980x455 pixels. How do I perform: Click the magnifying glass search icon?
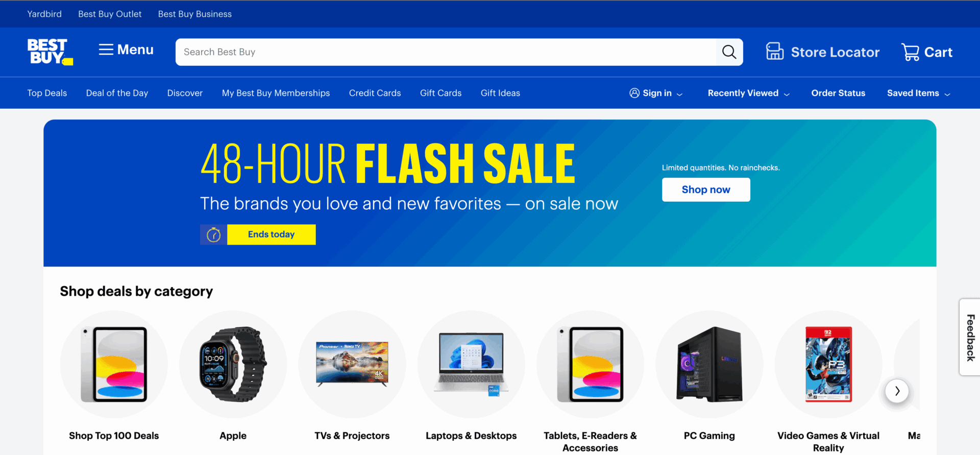pos(729,52)
